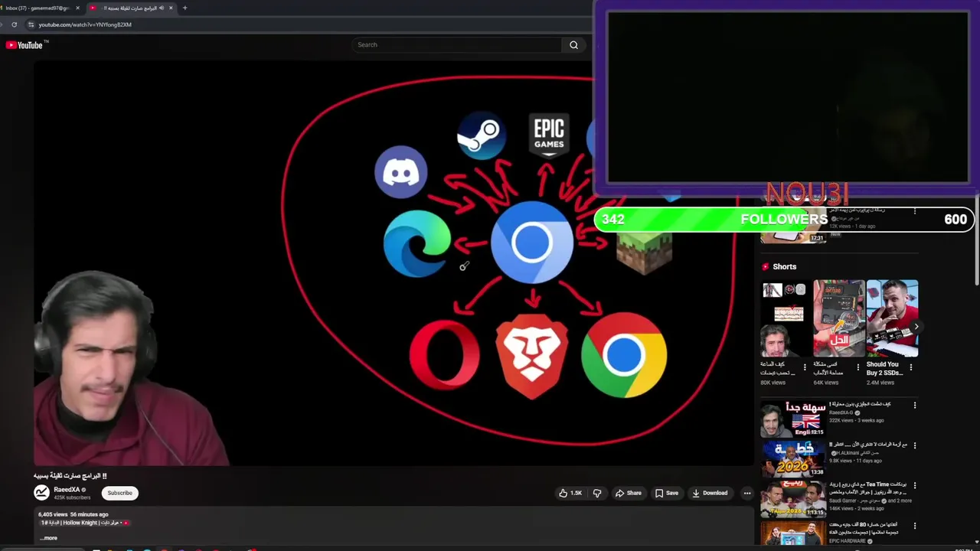Click the '425K subscribers' text
Screen dimensions: 980x551
tap(72, 498)
